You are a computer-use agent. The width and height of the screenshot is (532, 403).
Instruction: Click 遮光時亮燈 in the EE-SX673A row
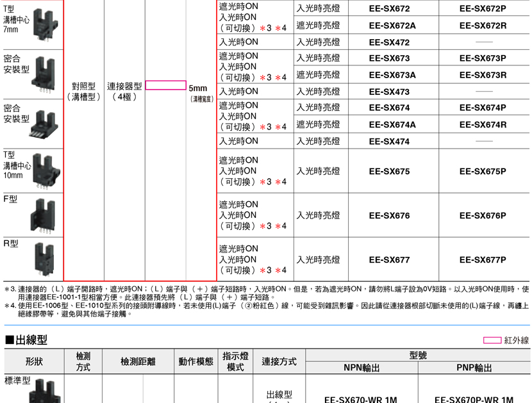[319, 74]
